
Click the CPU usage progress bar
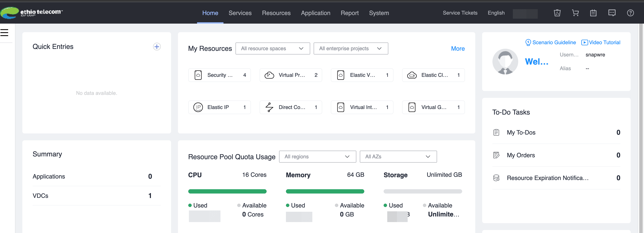(227, 192)
